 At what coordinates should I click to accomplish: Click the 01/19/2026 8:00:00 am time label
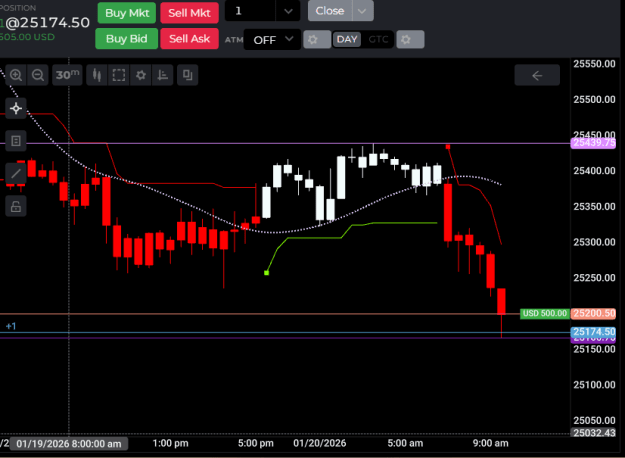point(69,444)
